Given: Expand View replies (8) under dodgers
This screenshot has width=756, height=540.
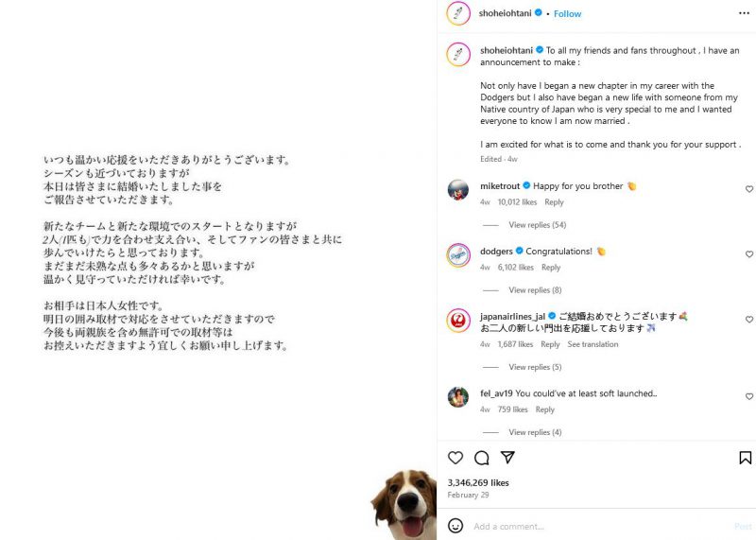Looking at the screenshot, I should click(x=535, y=290).
